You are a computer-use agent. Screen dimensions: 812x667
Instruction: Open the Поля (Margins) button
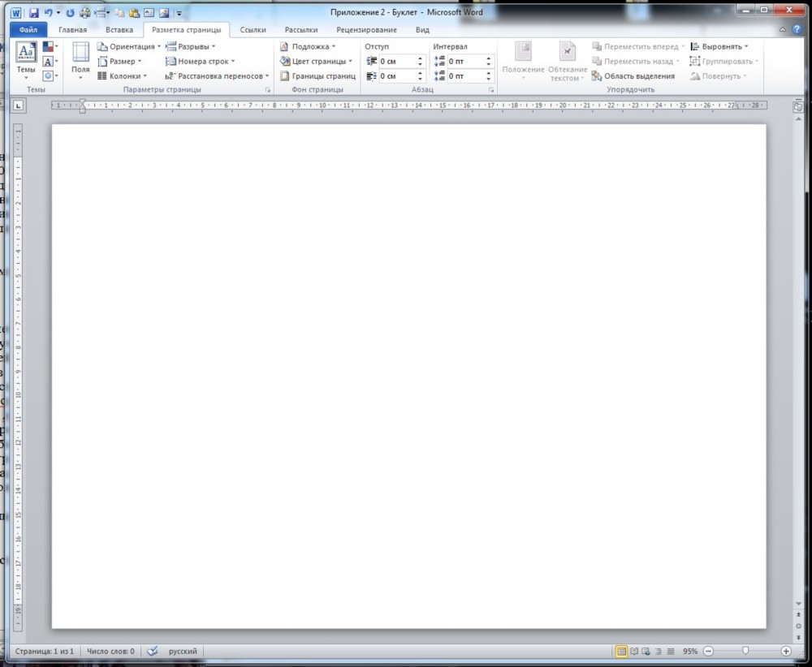(80, 61)
